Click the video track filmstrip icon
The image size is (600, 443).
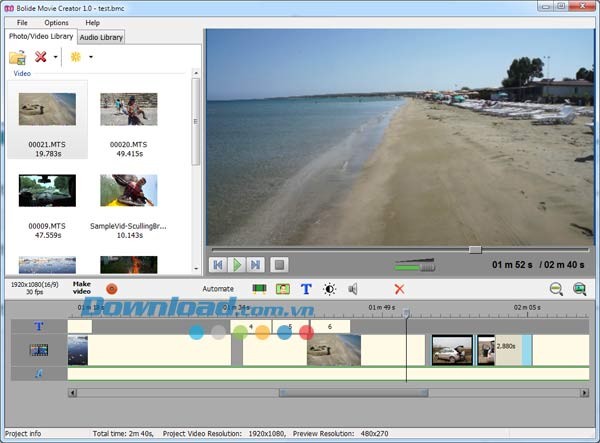[x=39, y=350]
